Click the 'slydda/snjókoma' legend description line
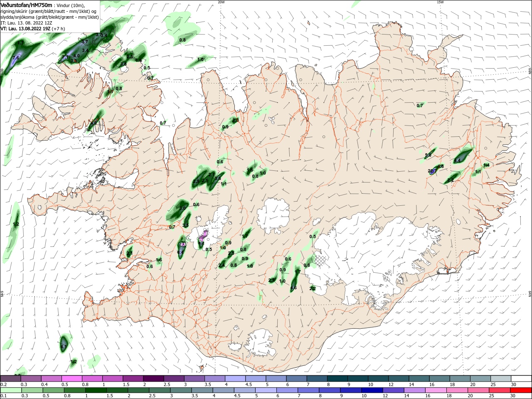Image resolution: width=532 pixels, height=399 pixels. click(x=49, y=17)
